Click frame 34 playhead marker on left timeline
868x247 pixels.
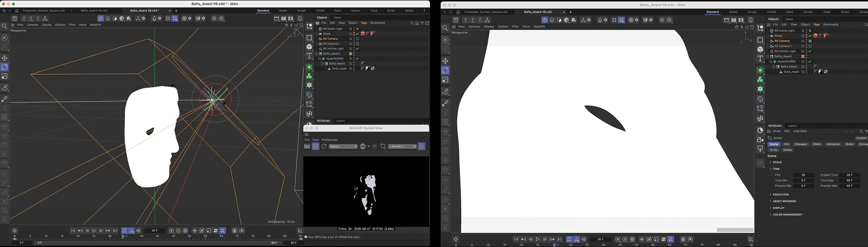[x=123, y=236]
